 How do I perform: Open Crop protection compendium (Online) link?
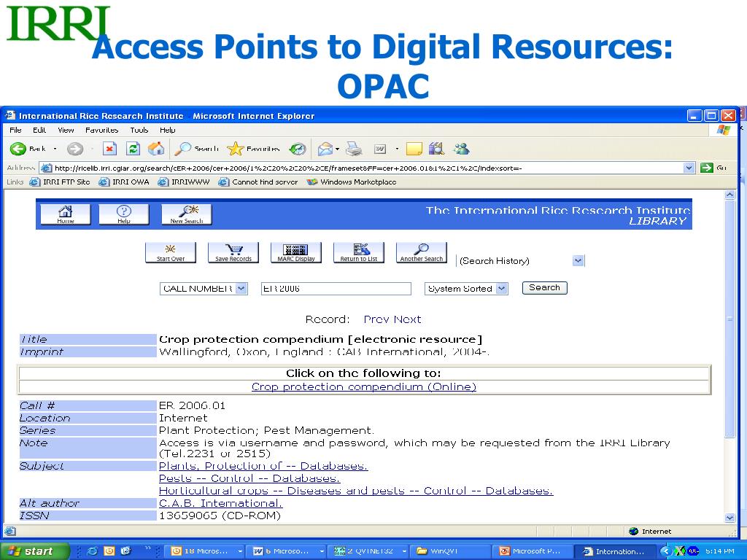[x=364, y=386]
